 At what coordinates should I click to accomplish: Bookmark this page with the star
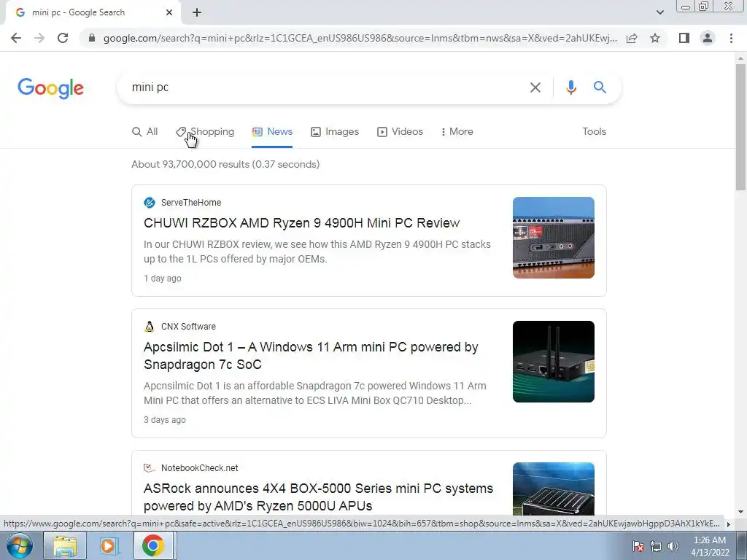pyautogui.click(x=655, y=38)
